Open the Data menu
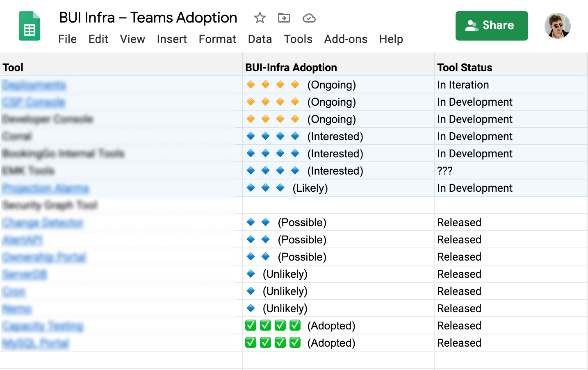Viewport: 588px width, 370px height. [x=260, y=39]
